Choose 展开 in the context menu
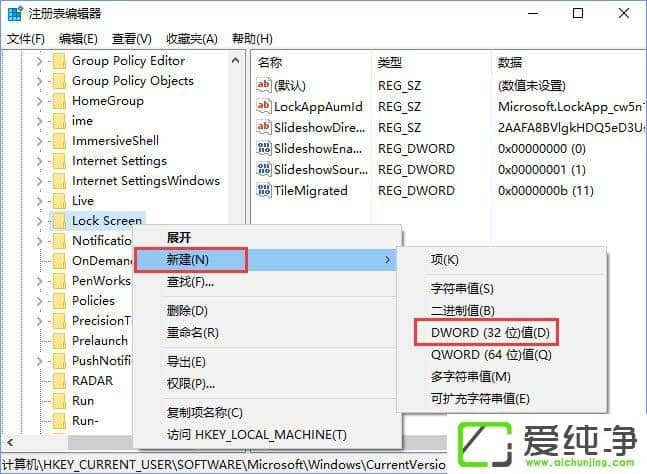The width and height of the screenshot is (647, 474). [266, 238]
